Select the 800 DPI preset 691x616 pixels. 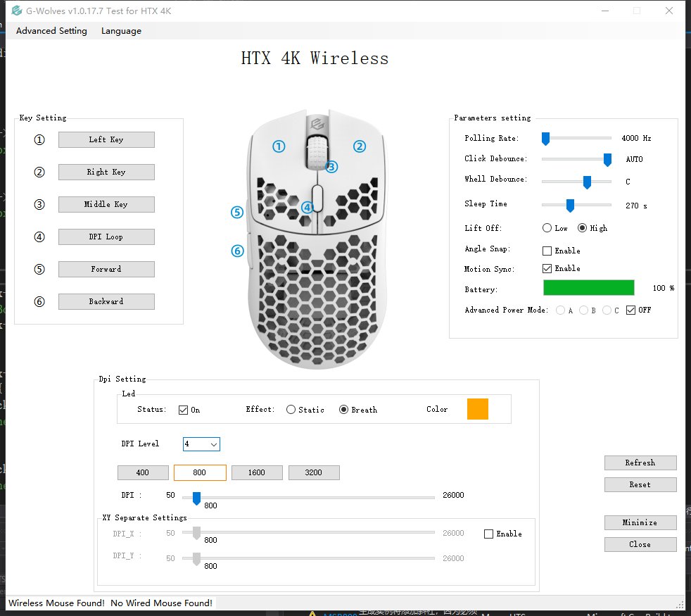200,472
